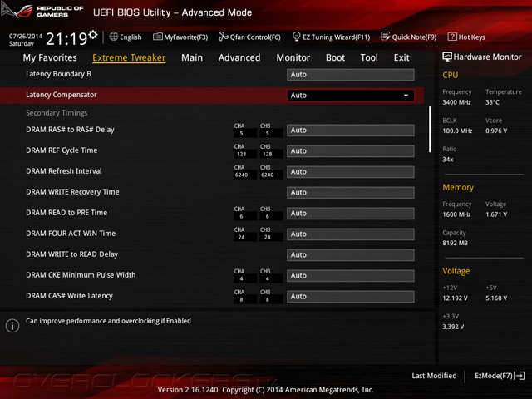Click the Republic of Gamers logo

tap(42, 11)
